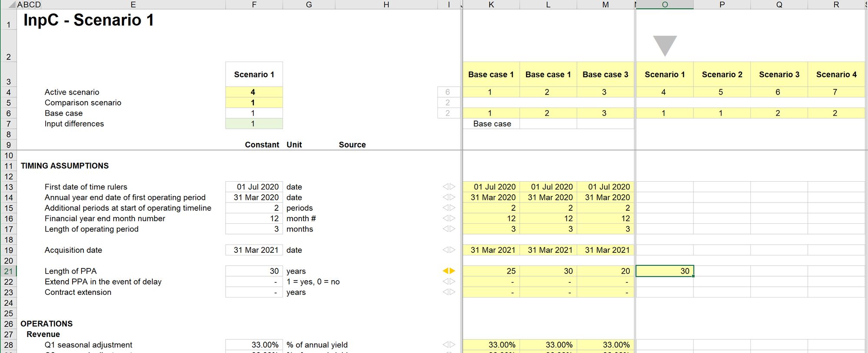Screen dimensions: 868x353
Task: Click the Scenario 4 heading cell
Action: click(836, 75)
